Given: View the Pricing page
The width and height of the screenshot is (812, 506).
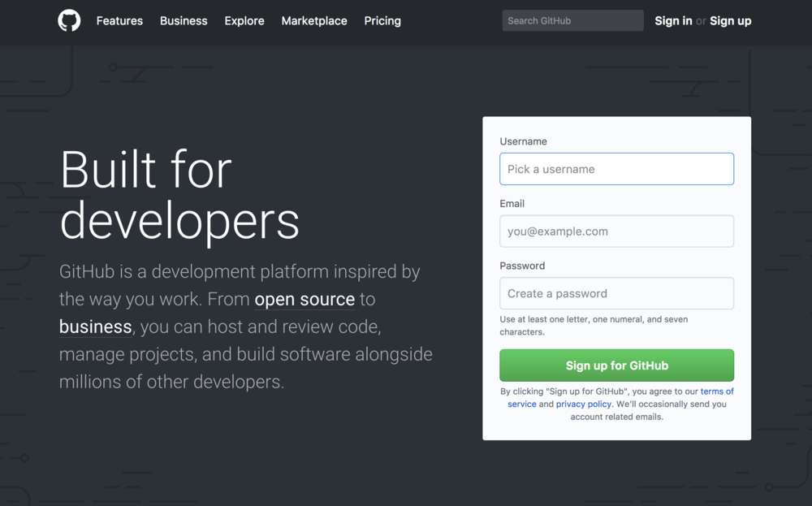Looking at the screenshot, I should [x=382, y=21].
